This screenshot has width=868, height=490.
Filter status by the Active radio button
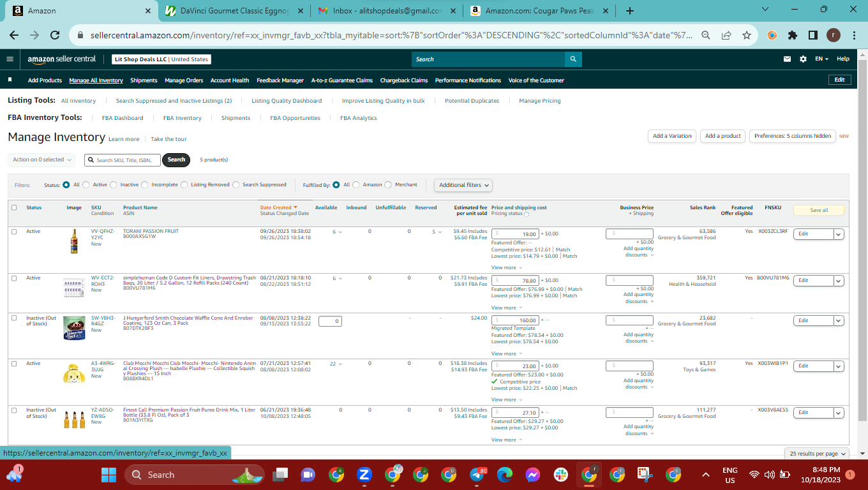[86, 185]
